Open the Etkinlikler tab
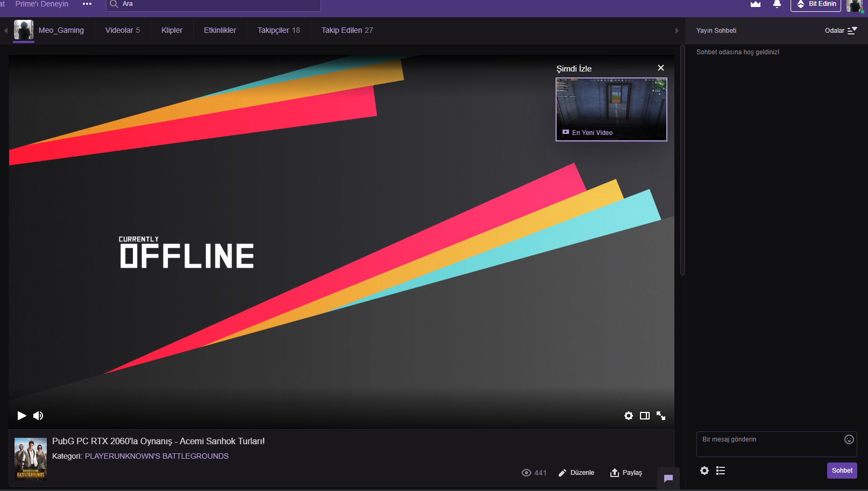The height and width of the screenshot is (491, 868). click(x=220, y=30)
